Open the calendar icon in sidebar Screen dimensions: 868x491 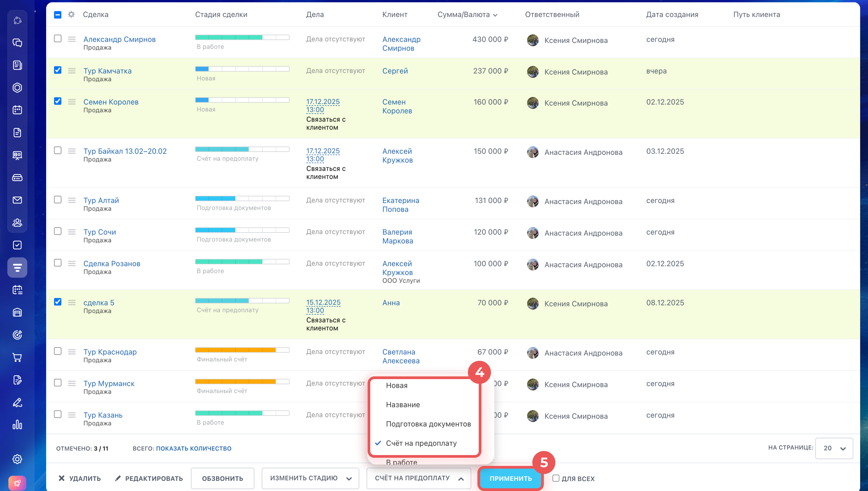coord(17,110)
